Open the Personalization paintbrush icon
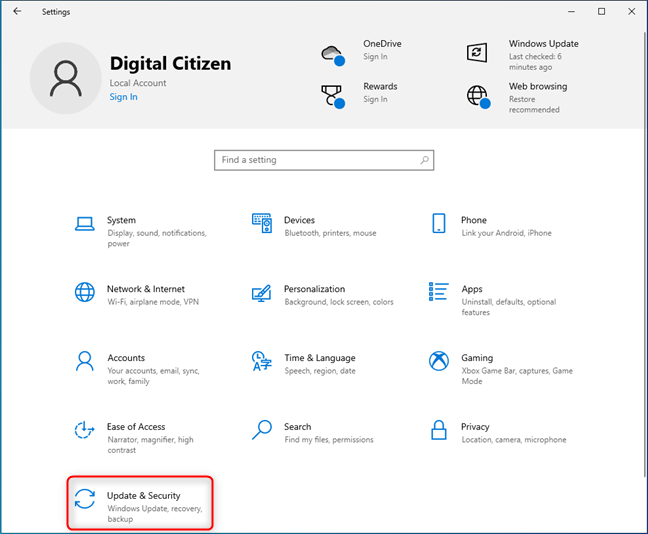The image size is (648, 534). tap(262, 293)
